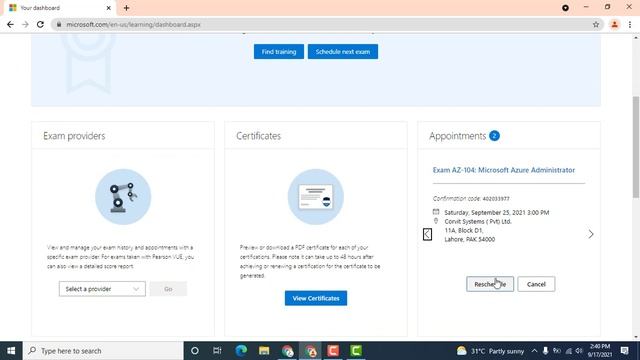Bookmark this page with star icon
Image resolution: width=640 pixels, height=360 pixels.
(596, 24)
